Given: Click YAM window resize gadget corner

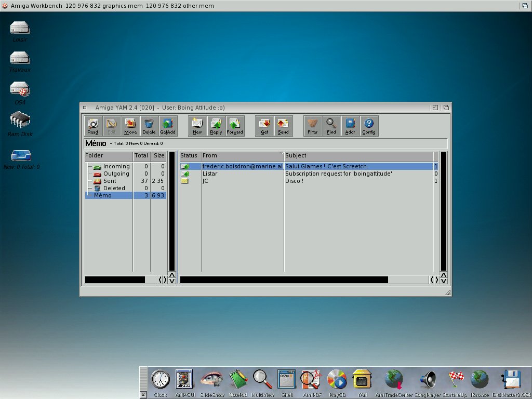Looking at the screenshot, I should click(x=448, y=292).
